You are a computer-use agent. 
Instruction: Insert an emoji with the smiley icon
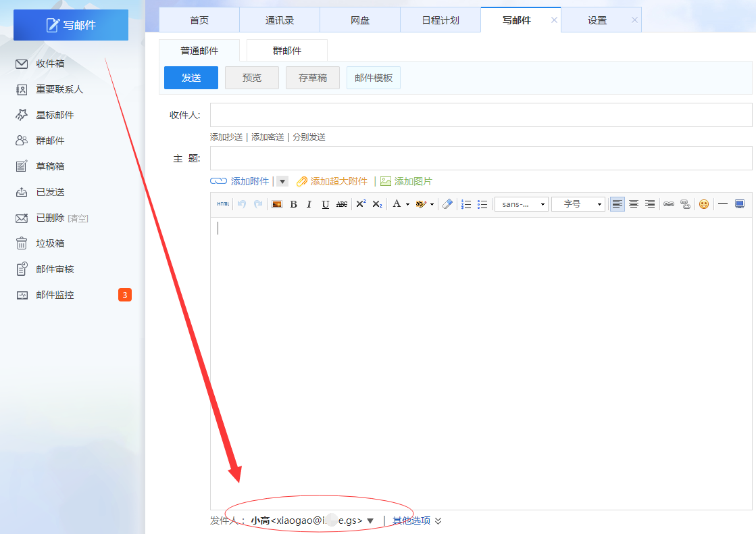[x=703, y=204]
